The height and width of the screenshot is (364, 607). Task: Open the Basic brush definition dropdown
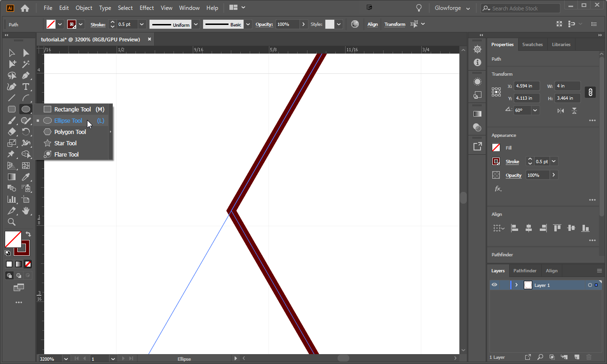[x=248, y=24]
